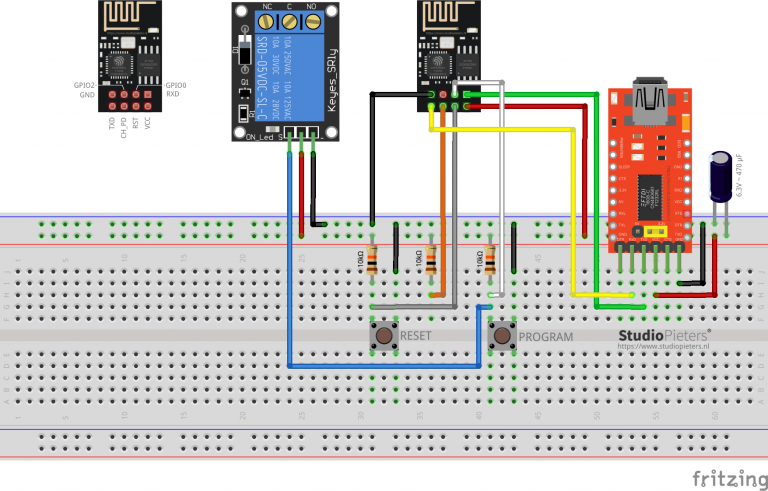
Task: Click the VCC pin label under the ESP-01
Action: (147, 123)
